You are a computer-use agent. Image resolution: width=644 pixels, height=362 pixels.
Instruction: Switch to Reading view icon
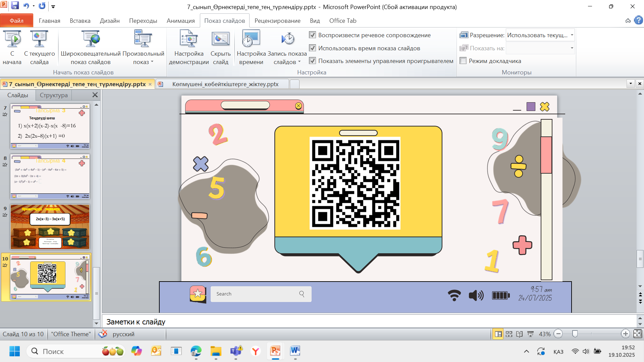519,334
